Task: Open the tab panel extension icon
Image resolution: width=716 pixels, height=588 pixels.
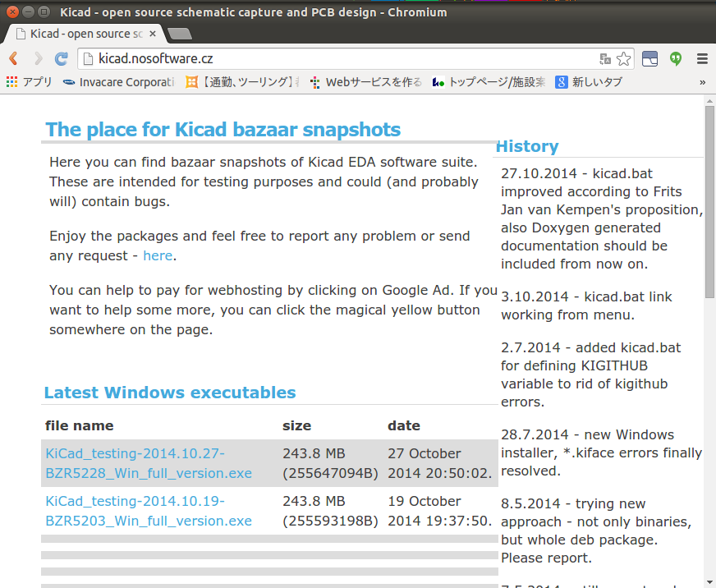Action: [x=649, y=58]
